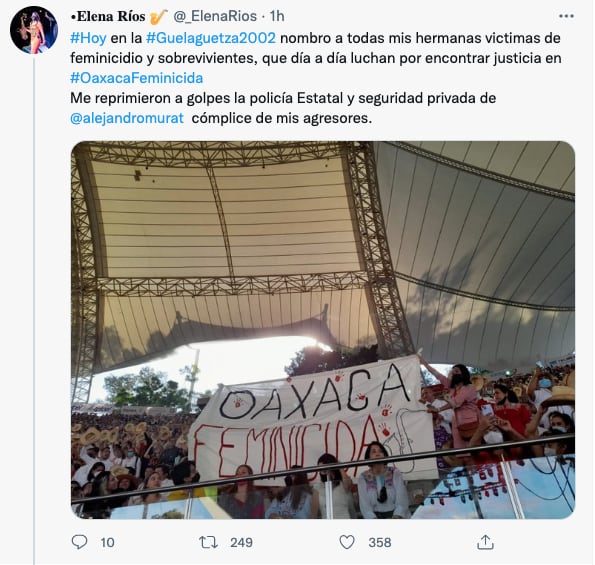The image size is (595, 565).
Task: Open the #Guelaguetza2002 hashtag
Action: coord(211,38)
